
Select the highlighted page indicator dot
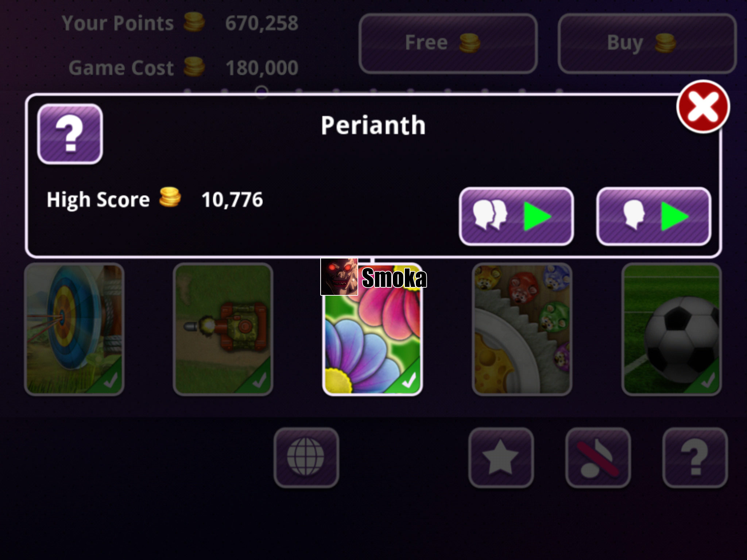(x=262, y=91)
